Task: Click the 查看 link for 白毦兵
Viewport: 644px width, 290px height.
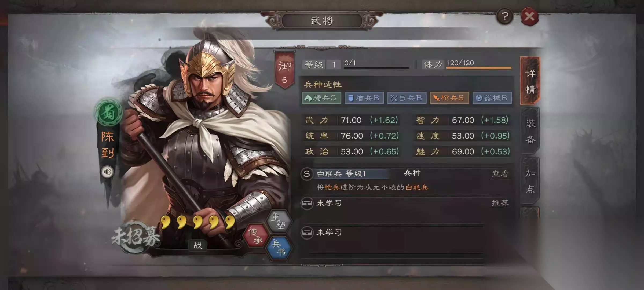Action: (500, 174)
